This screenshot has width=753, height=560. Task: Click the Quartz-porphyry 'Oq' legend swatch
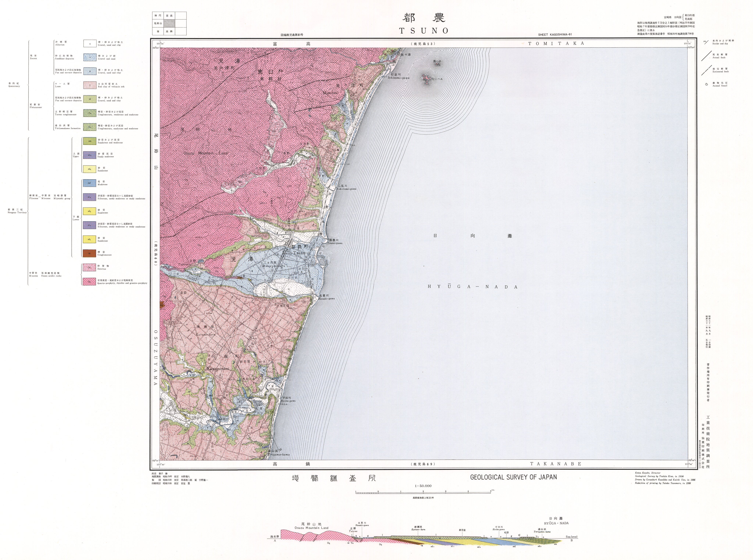click(90, 281)
